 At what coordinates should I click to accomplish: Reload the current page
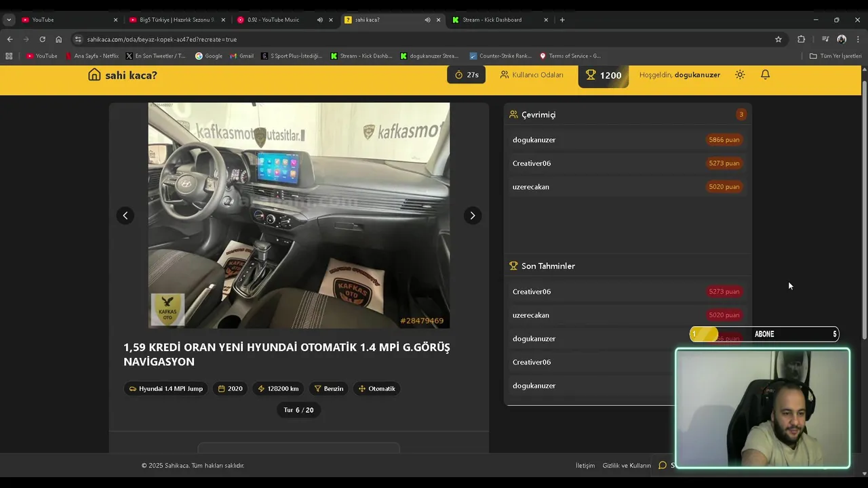coord(42,39)
